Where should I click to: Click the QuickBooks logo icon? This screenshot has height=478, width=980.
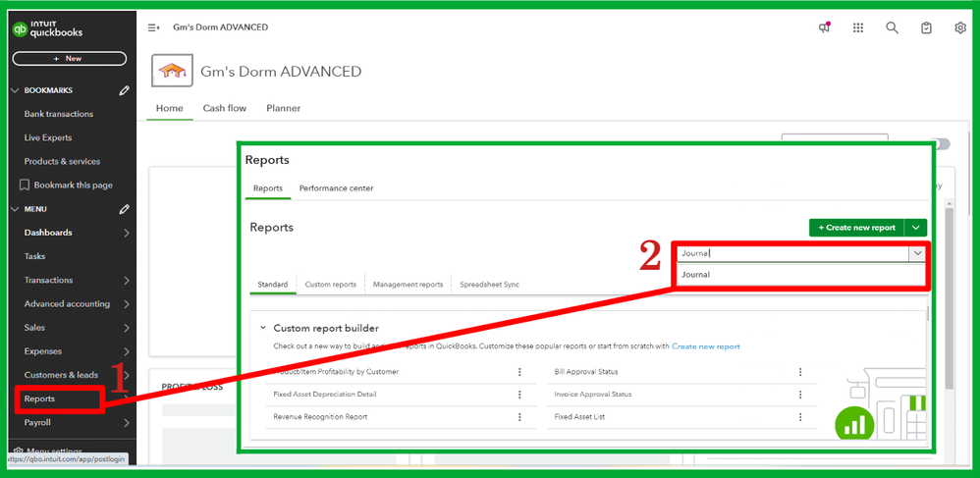(x=22, y=28)
